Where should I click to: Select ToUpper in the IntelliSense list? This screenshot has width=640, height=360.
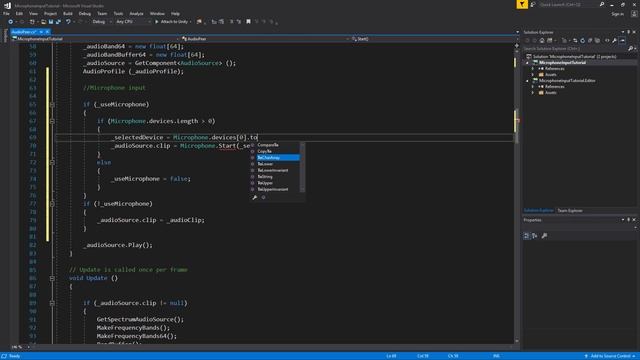click(x=275, y=183)
